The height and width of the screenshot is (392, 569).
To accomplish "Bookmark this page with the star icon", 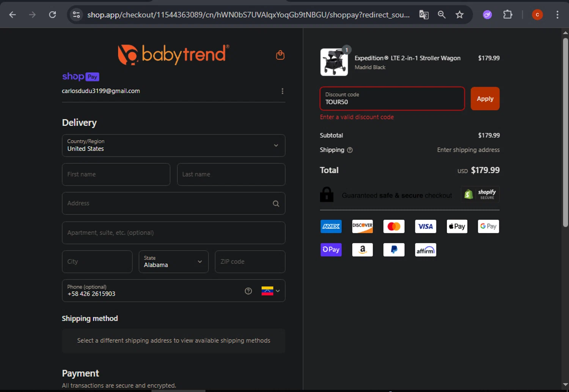I will coord(460,15).
